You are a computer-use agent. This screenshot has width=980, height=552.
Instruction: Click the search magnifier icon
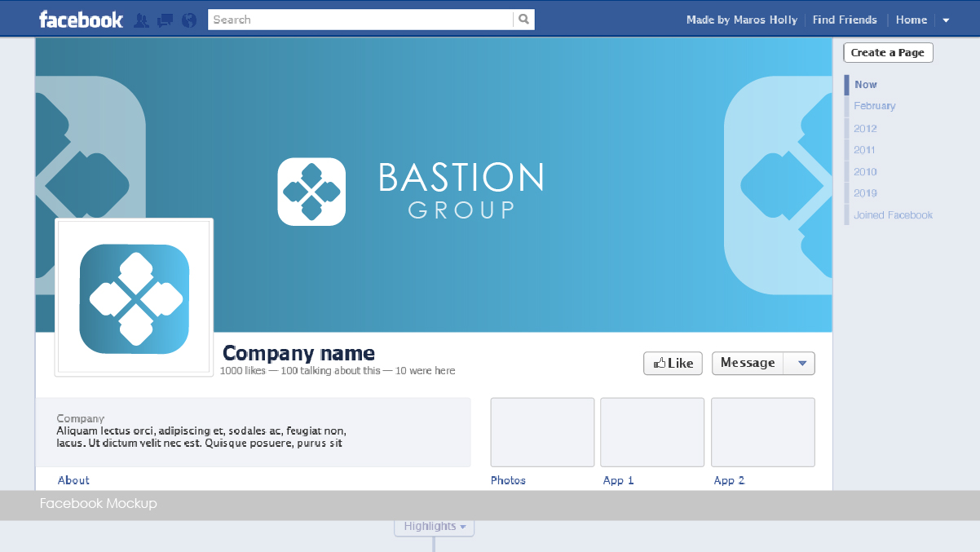[x=524, y=20]
